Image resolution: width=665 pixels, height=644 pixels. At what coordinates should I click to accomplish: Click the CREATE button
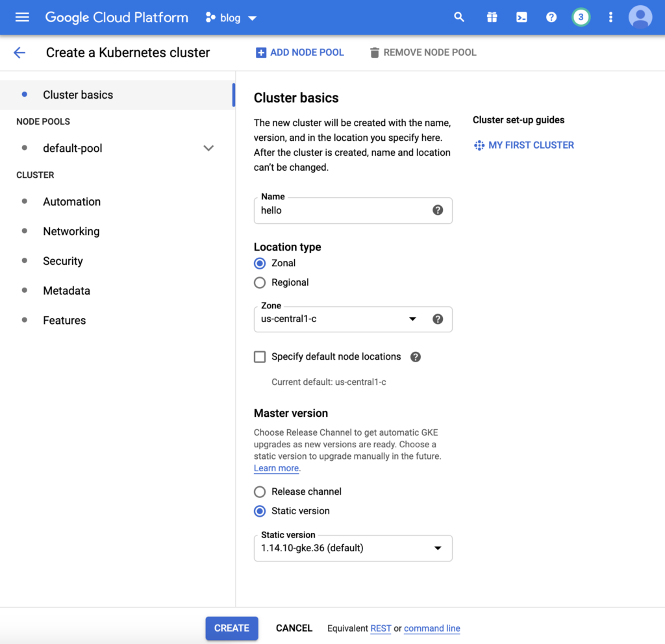click(x=232, y=628)
